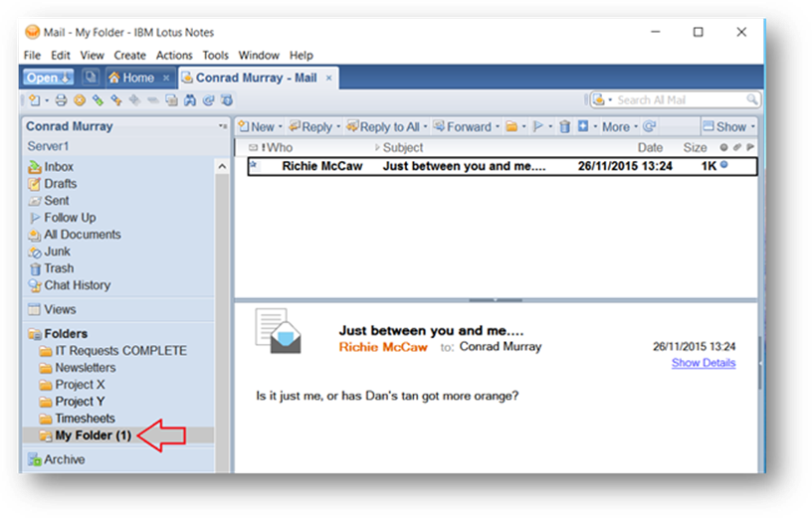This screenshot has height=518, width=812.
Task: Click the print icon in top toolbar
Action: coord(61,99)
